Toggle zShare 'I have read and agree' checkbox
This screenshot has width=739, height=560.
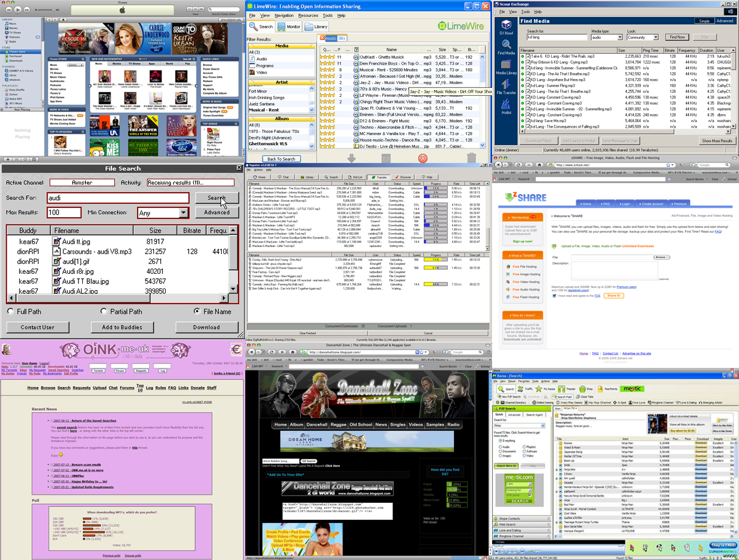(554, 296)
